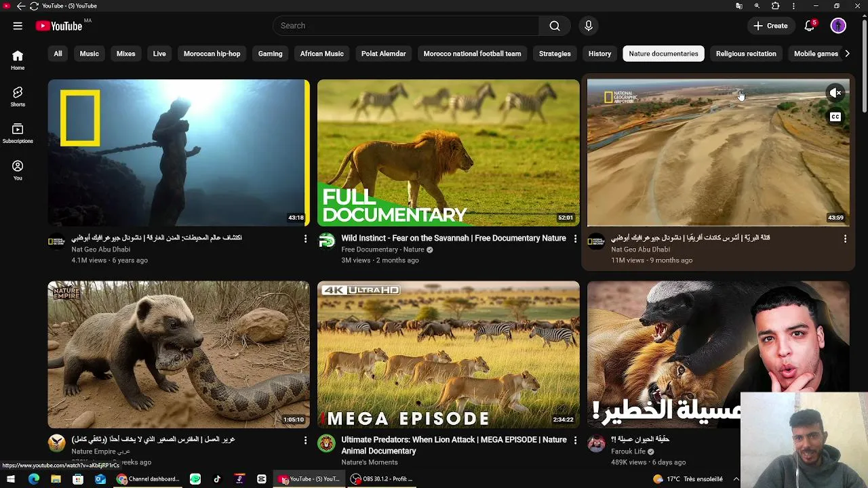Select the Strategies chip
The image size is (868, 488).
coord(555,54)
